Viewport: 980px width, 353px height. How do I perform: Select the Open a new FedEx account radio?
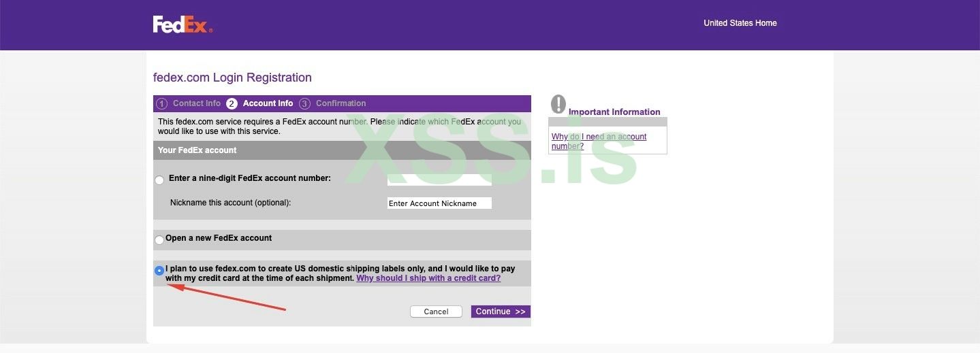[159, 239]
